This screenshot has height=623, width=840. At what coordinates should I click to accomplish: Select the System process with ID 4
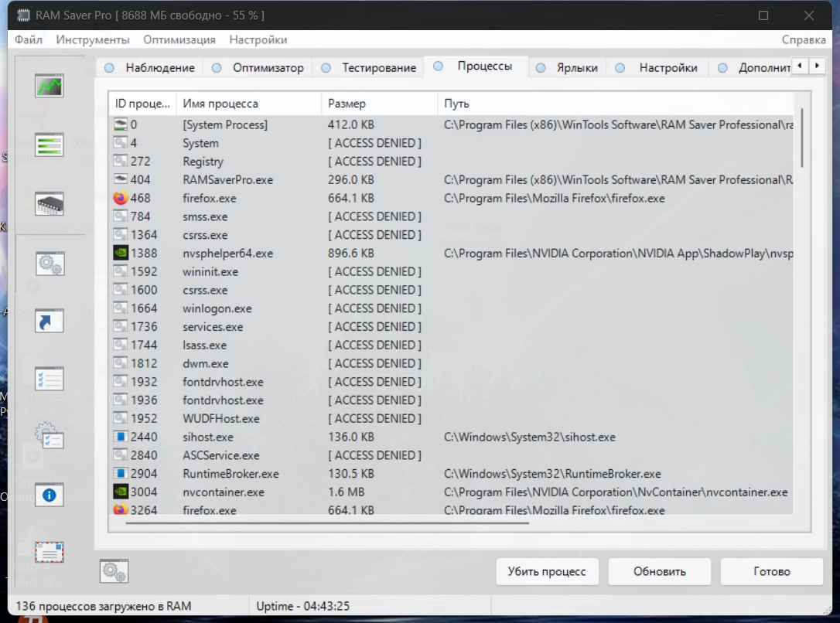pyautogui.click(x=451, y=143)
